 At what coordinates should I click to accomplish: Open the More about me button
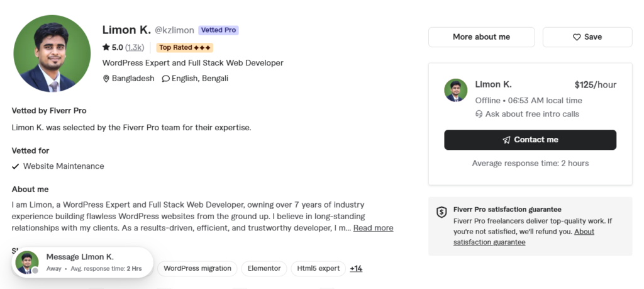(481, 37)
